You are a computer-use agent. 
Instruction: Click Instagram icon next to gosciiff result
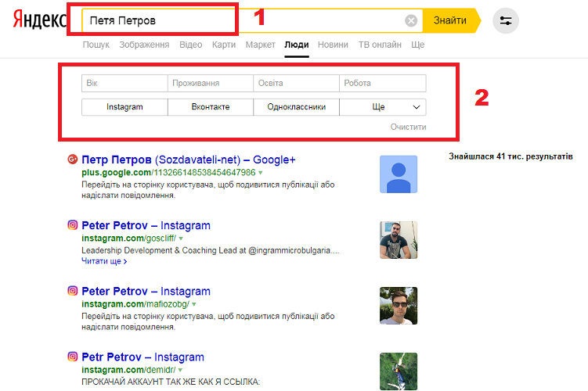click(73, 225)
